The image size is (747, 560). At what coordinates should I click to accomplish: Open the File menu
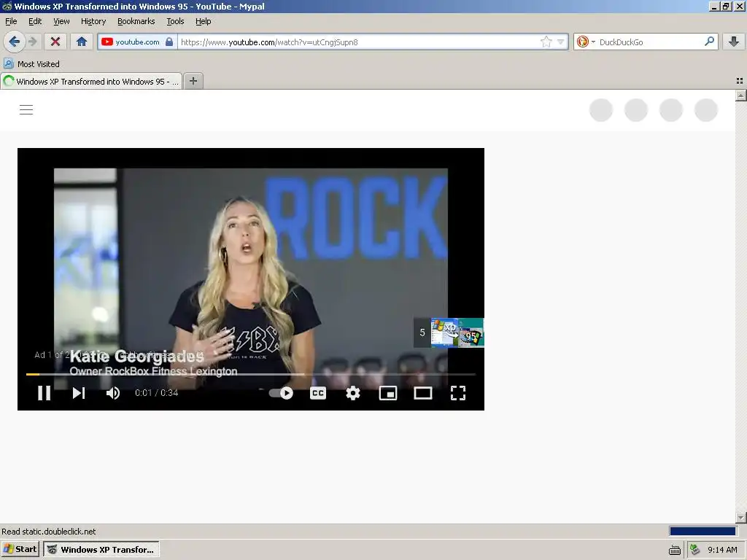pyautogui.click(x=11, y=21)
